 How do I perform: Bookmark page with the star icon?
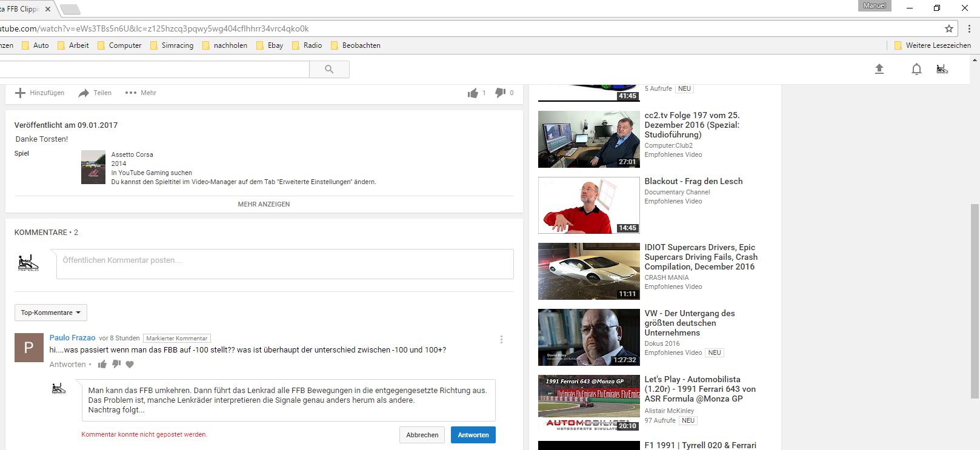coord(949,28)
